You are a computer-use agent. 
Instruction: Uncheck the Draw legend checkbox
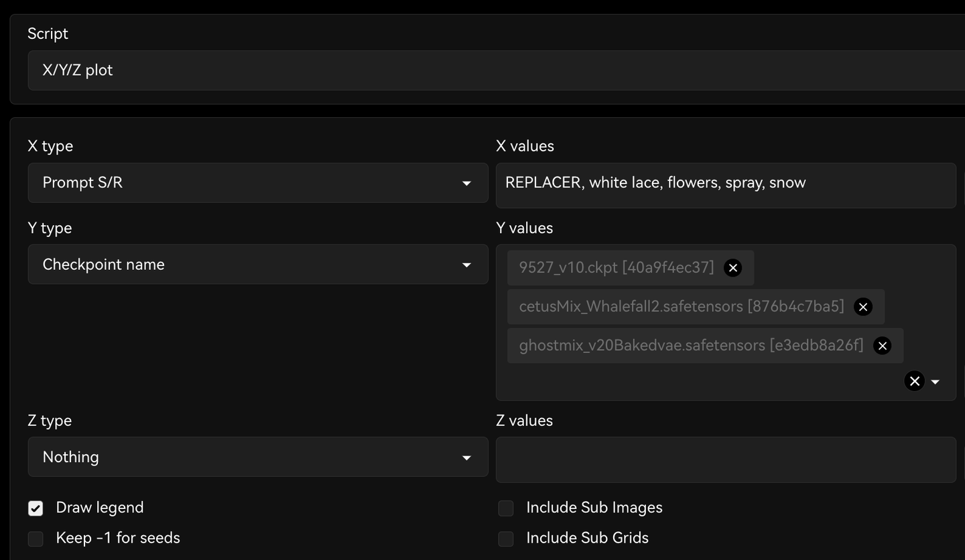(36, 508)
